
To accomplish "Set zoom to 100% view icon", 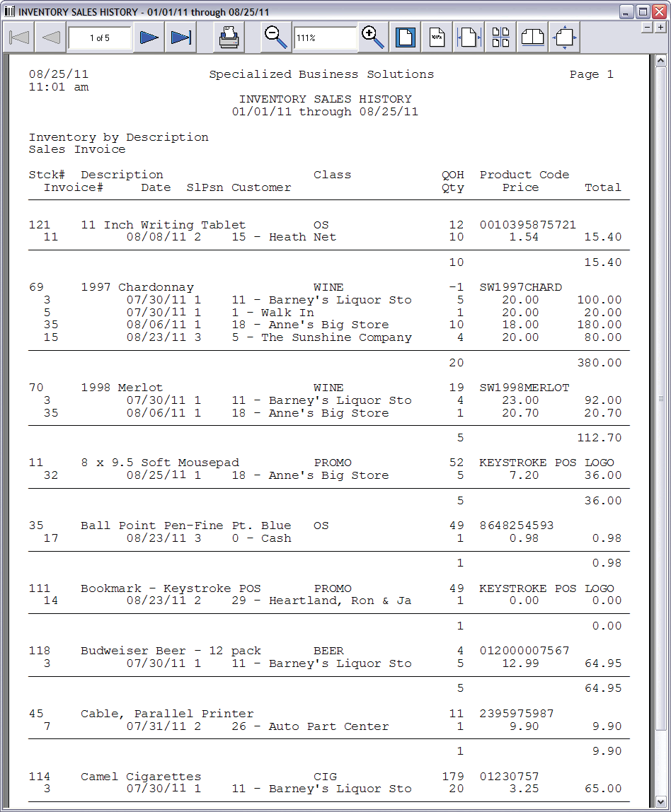I will [x=437, y=37].
